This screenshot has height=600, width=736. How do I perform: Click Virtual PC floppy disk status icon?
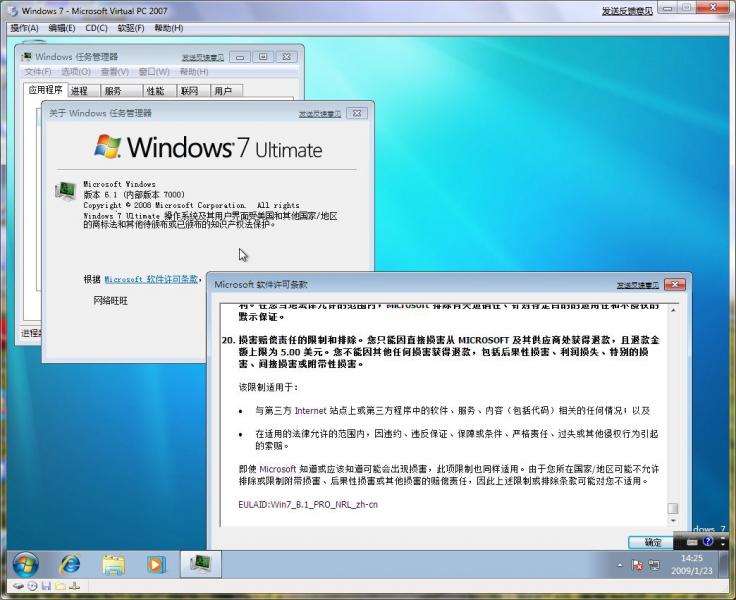pyautogui.click(x=46, y=586)
